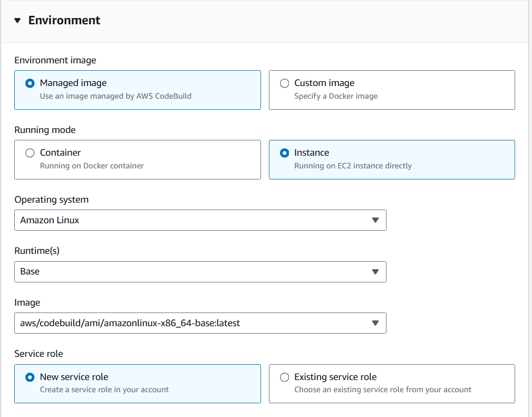The width and height of the screenshot is (532, 417).
Task: Collapse the Environment section
Action: (17, 21)
